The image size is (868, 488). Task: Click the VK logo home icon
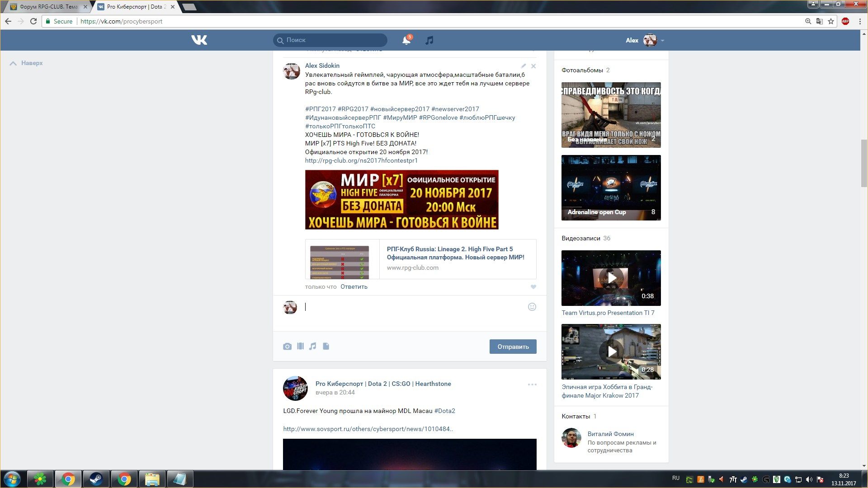pyautogui.click(x=199, y=40)
